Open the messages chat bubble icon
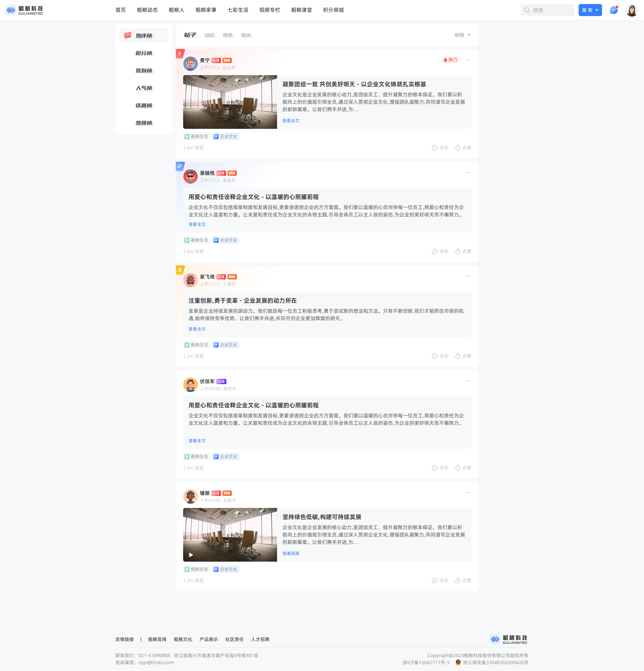The height and width of the screenshot is (671, 644). pos(613,10)
